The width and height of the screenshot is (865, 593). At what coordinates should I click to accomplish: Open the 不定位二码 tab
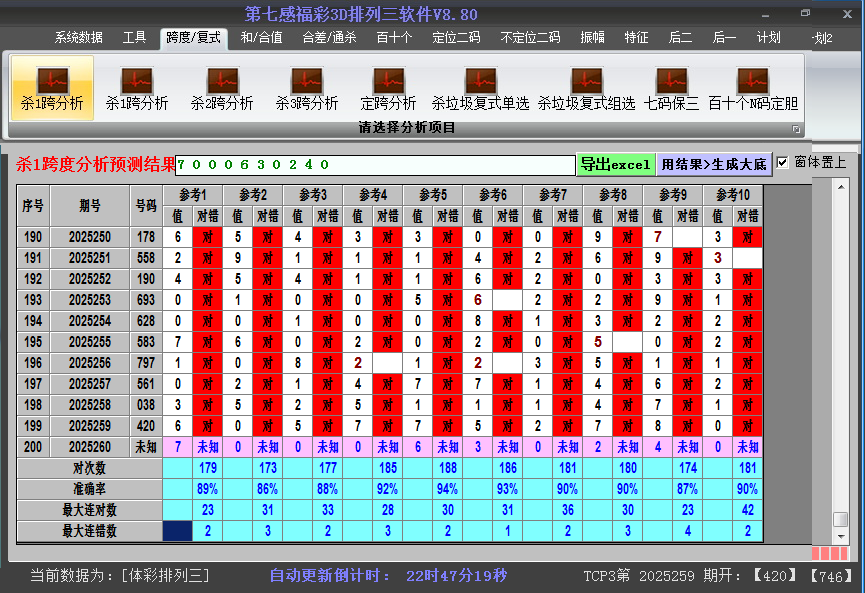point(530,38)
